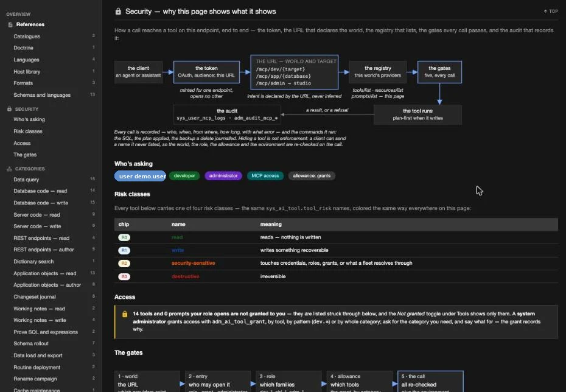Click the R0 risk chip

pyautogui.click(x=124, y=237)
